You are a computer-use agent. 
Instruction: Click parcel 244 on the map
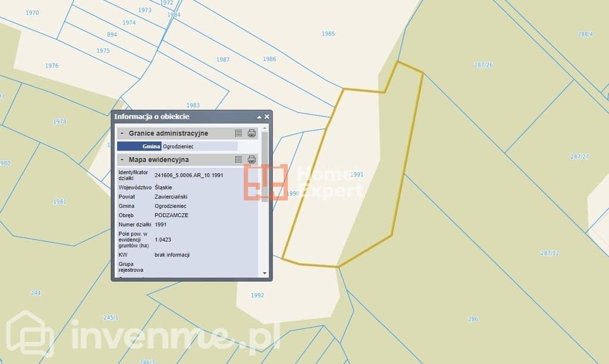point(36,293)
